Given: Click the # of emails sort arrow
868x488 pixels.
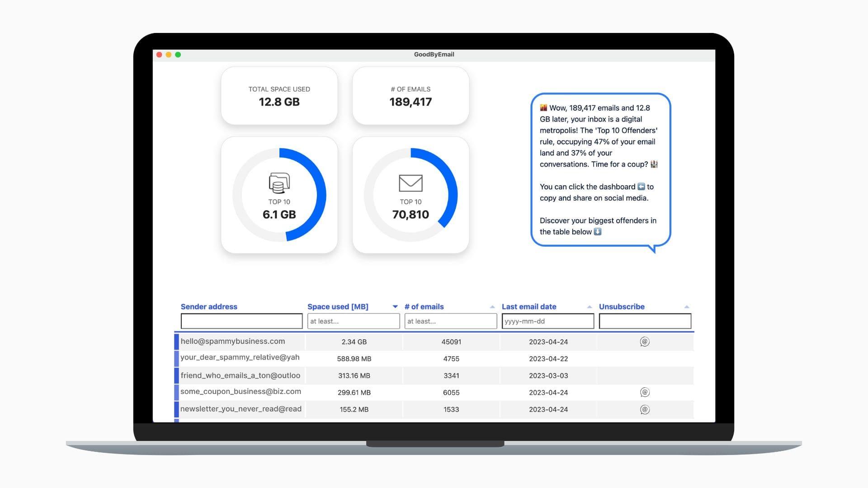Looking at the screenshot, I should [x=492, y=306].
